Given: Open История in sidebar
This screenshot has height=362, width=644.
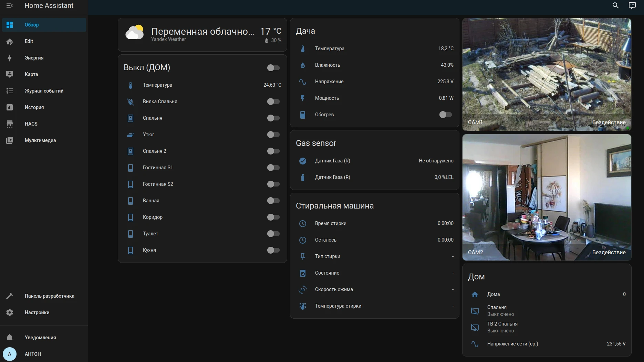Looking at the screenshot, I should coord(44,107).
